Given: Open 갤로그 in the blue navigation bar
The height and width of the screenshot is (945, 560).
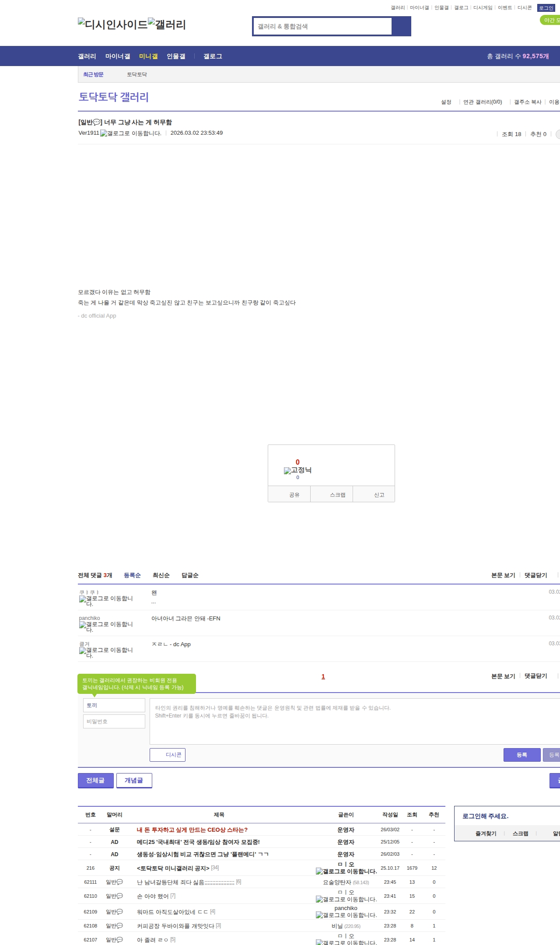Looking at the screenshot, I should [x=213, y=56].
